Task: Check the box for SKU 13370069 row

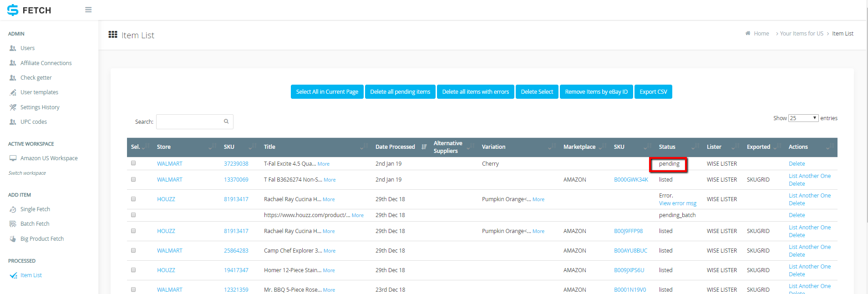Action: (x=133, y=179)
